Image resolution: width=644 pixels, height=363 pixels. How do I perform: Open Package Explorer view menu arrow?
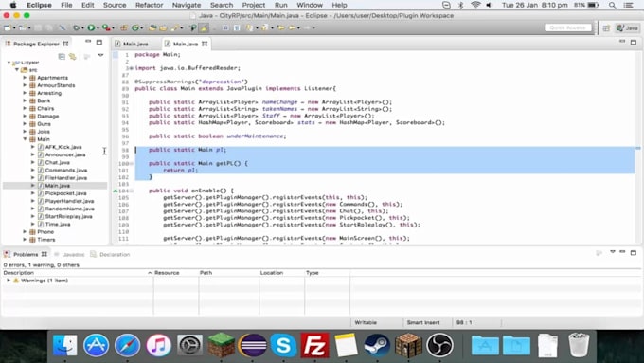point(100,55)
